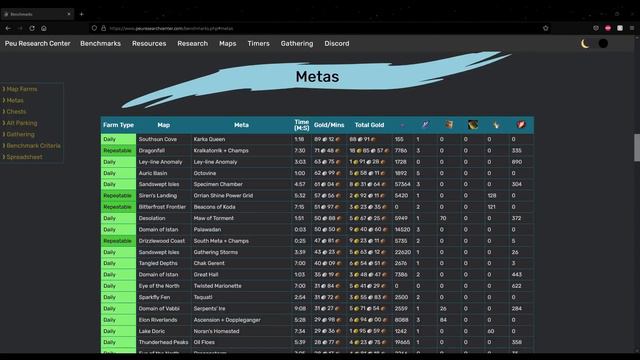This screenshot has height=360, width=640.
Task: Sort the table by Total Gold header
Action: [369, 125]
